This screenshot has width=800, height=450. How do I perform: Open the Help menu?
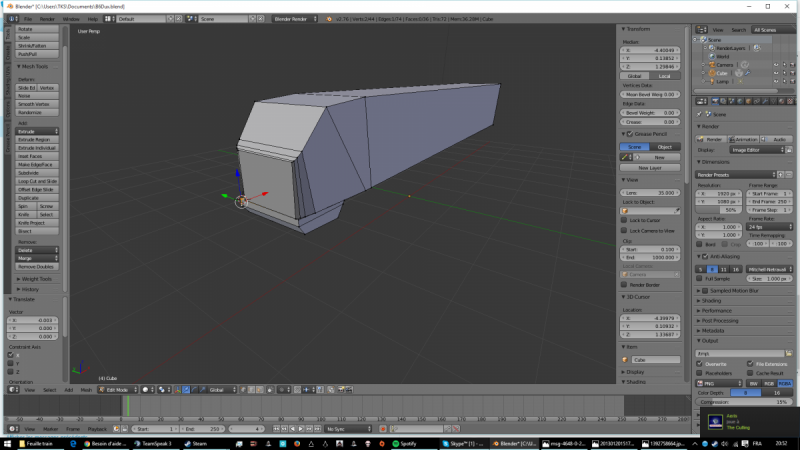92,19
